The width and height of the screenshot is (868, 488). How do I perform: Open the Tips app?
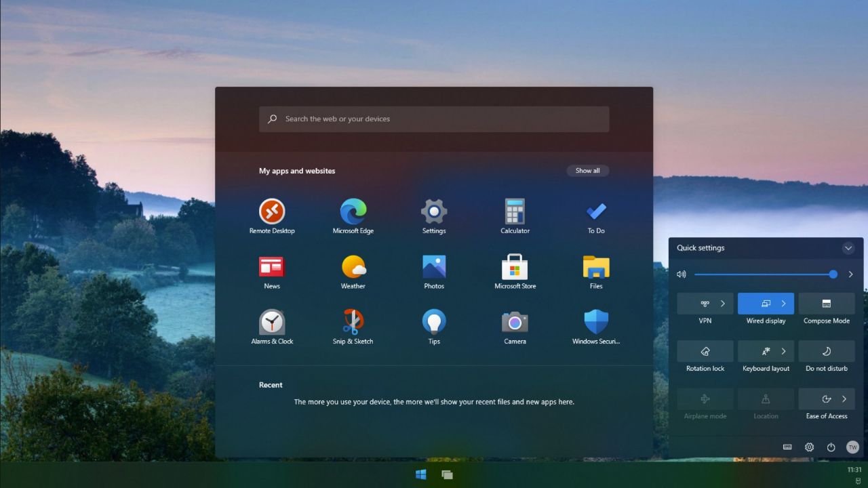tap(434, 327)
